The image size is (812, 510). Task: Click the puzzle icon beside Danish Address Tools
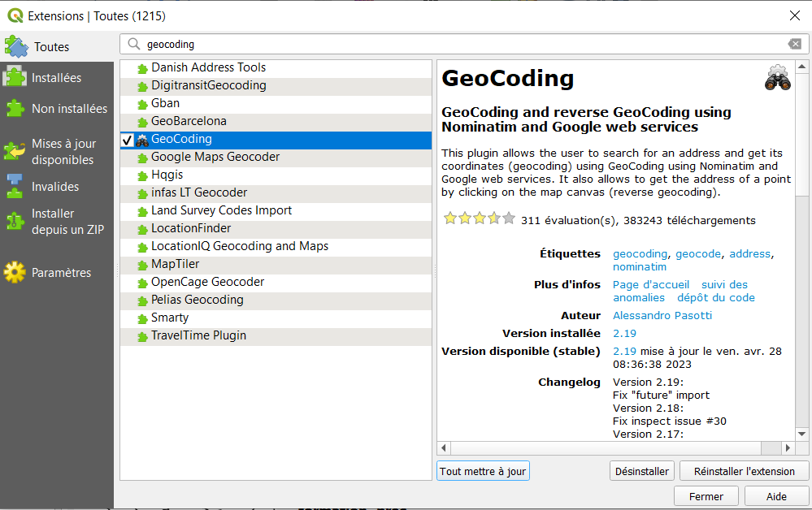142,69
